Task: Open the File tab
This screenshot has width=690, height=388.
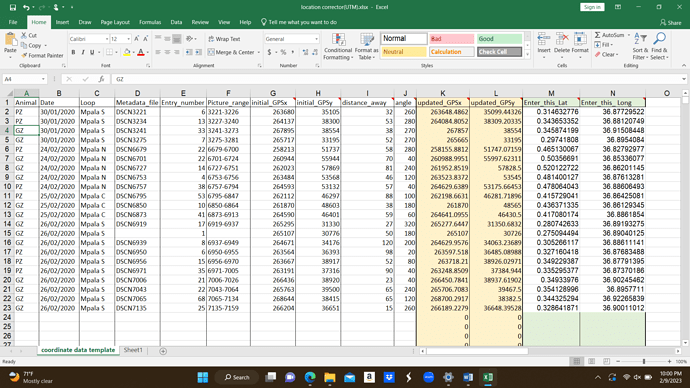Action: [x=13, y=22]
